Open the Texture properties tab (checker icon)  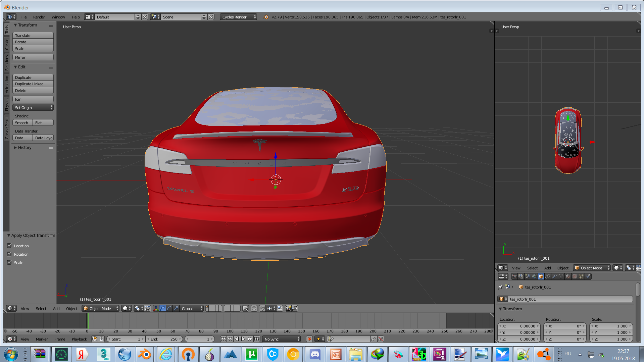(x=575, y=276)
